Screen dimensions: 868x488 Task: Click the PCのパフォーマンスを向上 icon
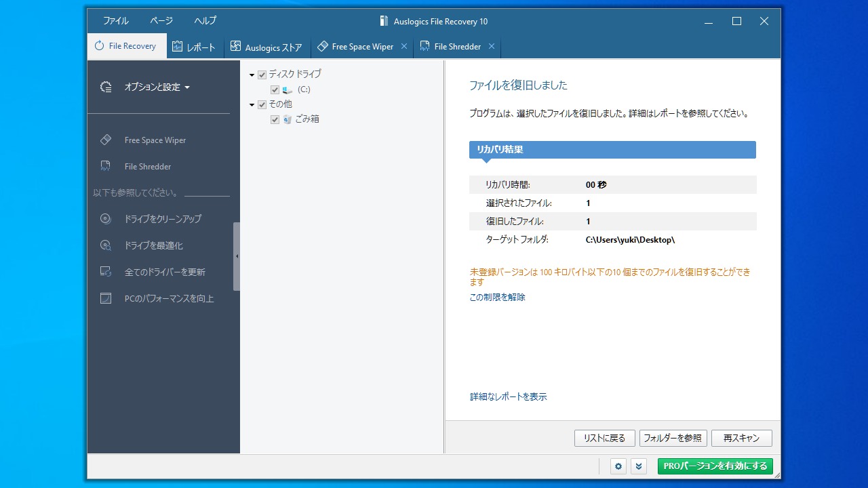coord(106,298)
